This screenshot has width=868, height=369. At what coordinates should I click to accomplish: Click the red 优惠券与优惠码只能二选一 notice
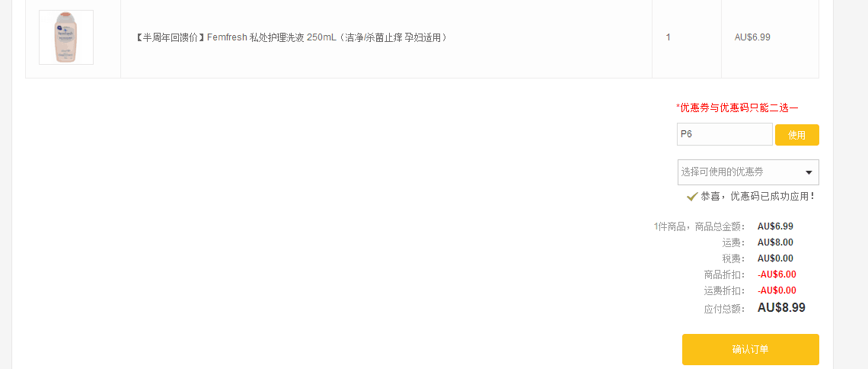tap(737, 108)
